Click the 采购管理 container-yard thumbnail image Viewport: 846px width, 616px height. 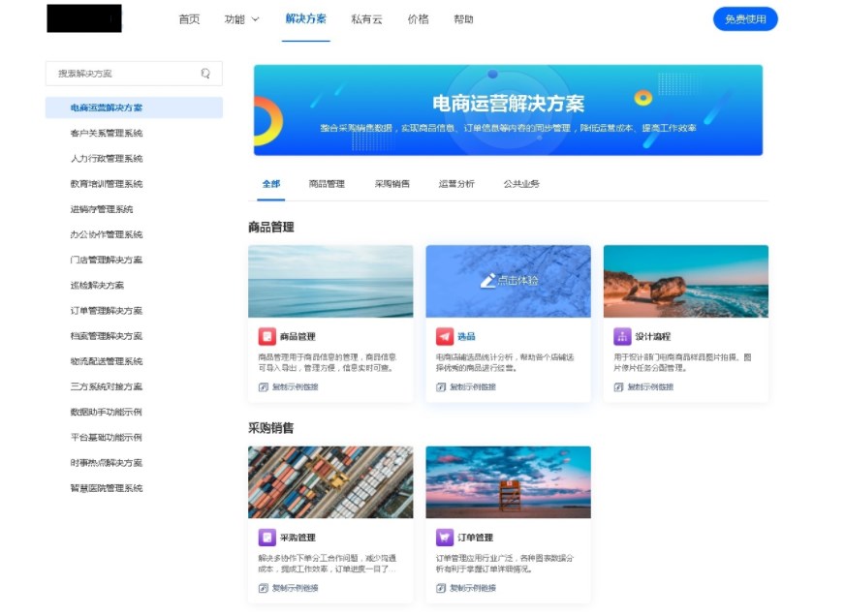point(330,482)
